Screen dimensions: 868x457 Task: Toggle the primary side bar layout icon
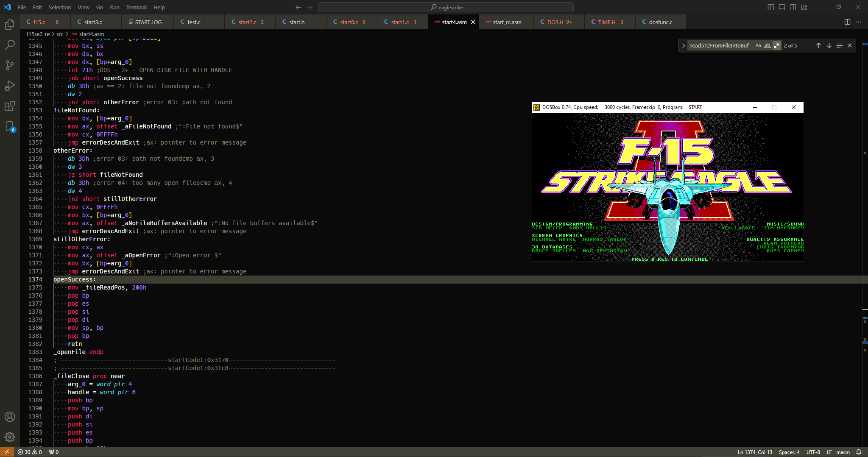[x=771, y=7]
